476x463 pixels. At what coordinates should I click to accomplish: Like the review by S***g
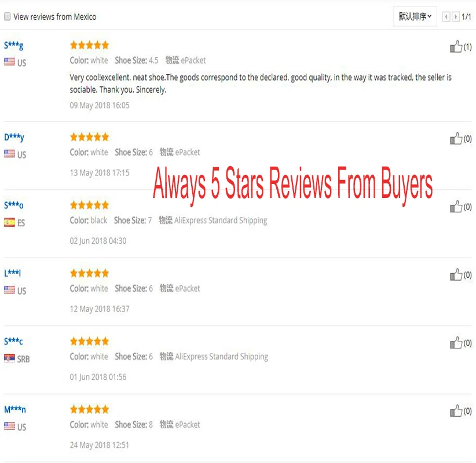click(456, 47)
